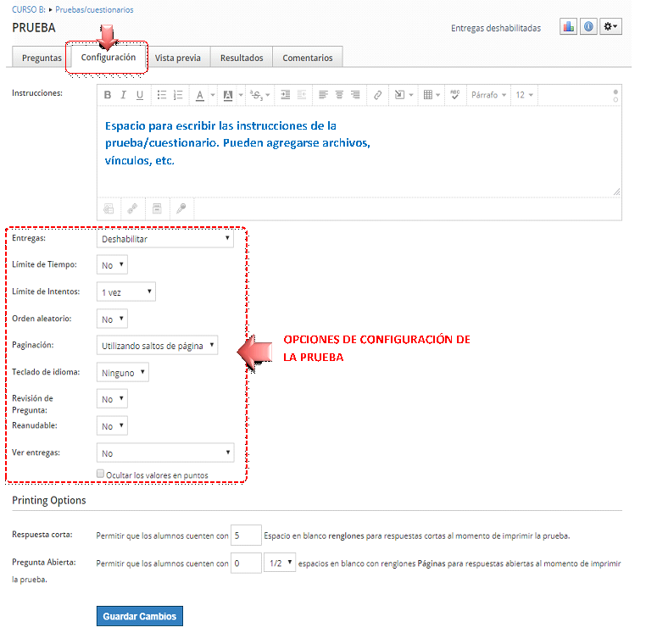Image resolution: width=646 pixels, height=644 pixels.
Task: Toggle bold formatting in the instructions editor
Action: [108, 95]
